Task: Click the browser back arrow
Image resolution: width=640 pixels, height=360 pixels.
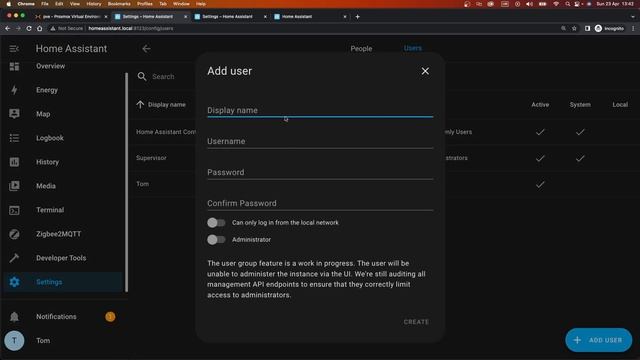Action: [7, 29]
